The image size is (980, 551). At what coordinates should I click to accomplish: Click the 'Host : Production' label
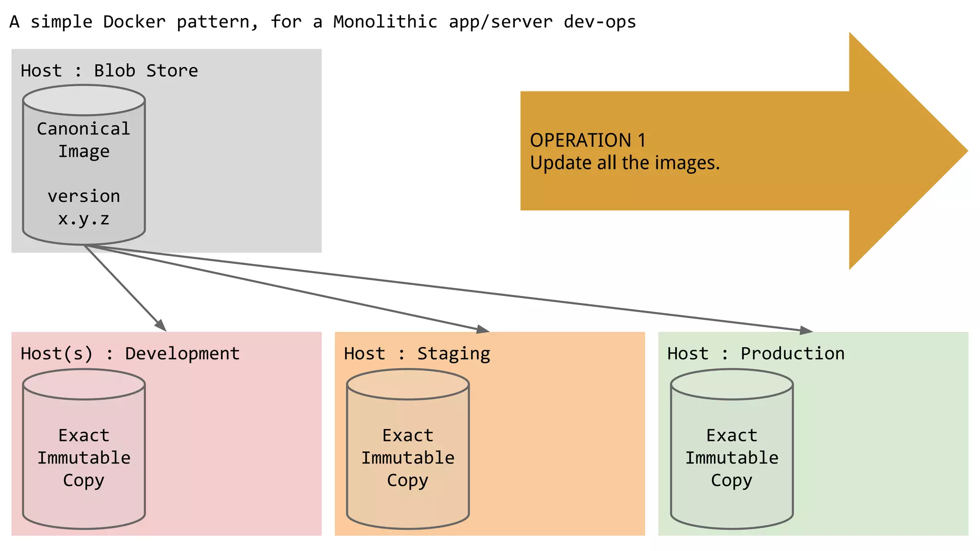(x=756, y=353)
